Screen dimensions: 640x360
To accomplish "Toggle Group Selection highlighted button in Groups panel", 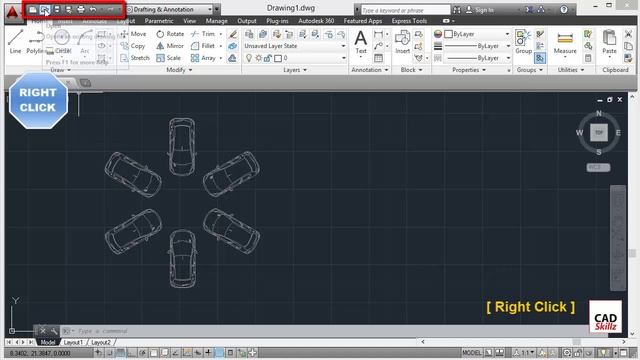I will [540, 58].
